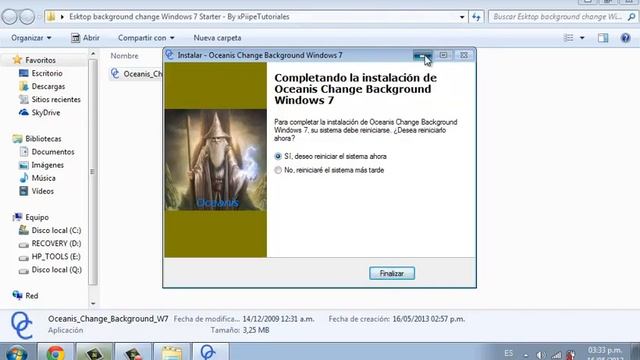Image resolution: width=640 pixels, height=360 pixels.
Task: Click the refresh button beside the address bar
Action: [476, 17]
